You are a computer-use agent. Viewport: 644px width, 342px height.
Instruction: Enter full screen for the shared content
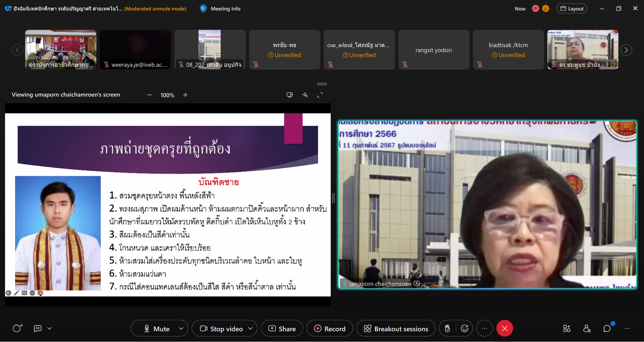(x=320, y=95)
